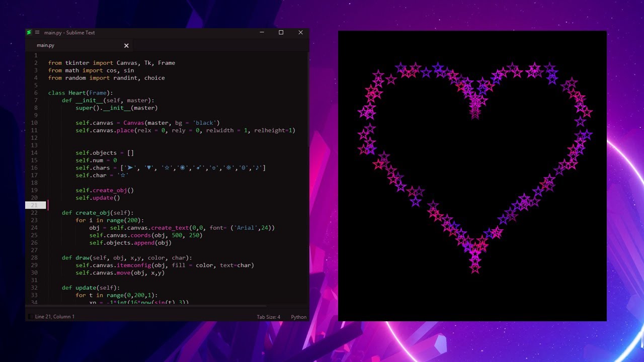Viewport: 644px width, 362px height.
Task: Click the 'def draw(self, obj' line
Action: (127, 257)
